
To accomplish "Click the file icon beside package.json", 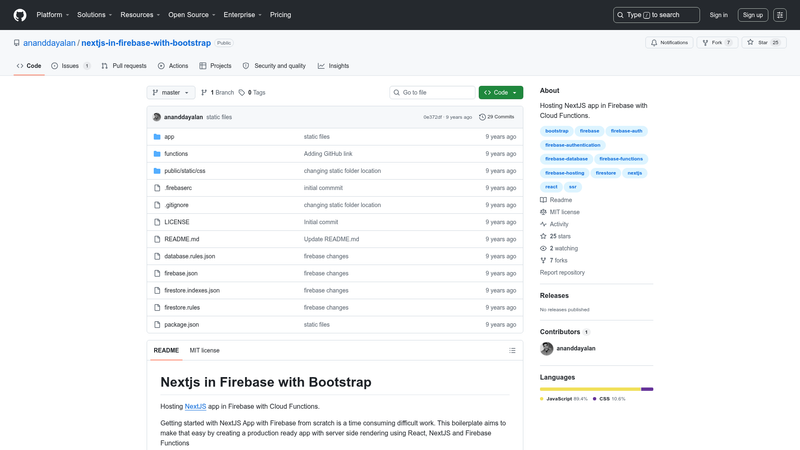I will [157, 324].
